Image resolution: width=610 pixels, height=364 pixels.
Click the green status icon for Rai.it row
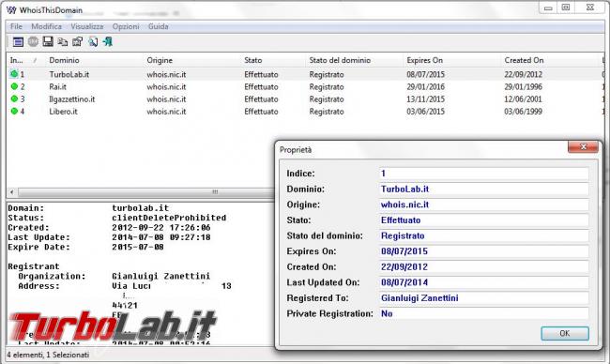point(14,86)
